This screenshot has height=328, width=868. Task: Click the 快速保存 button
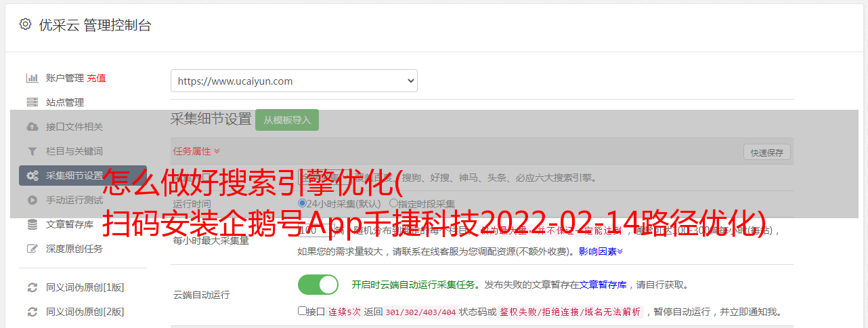point(767,152)
